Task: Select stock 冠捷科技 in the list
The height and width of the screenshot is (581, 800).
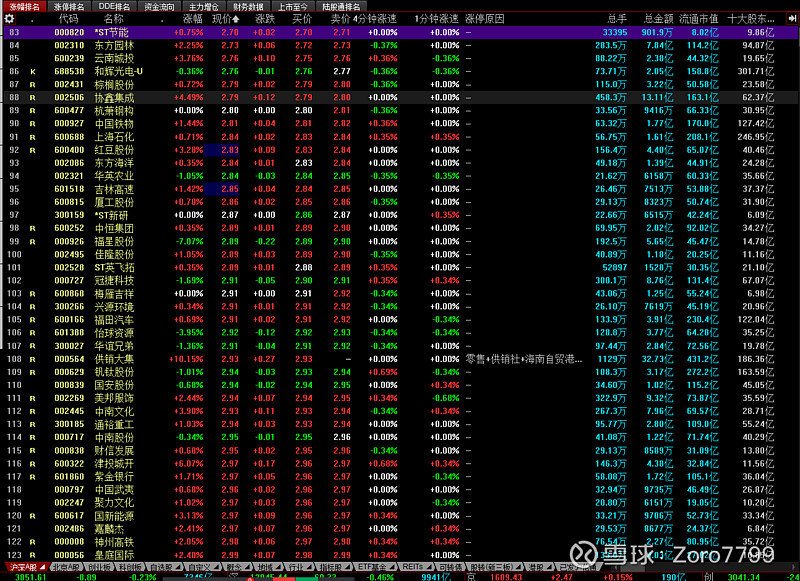Action: tap(114, 281)
